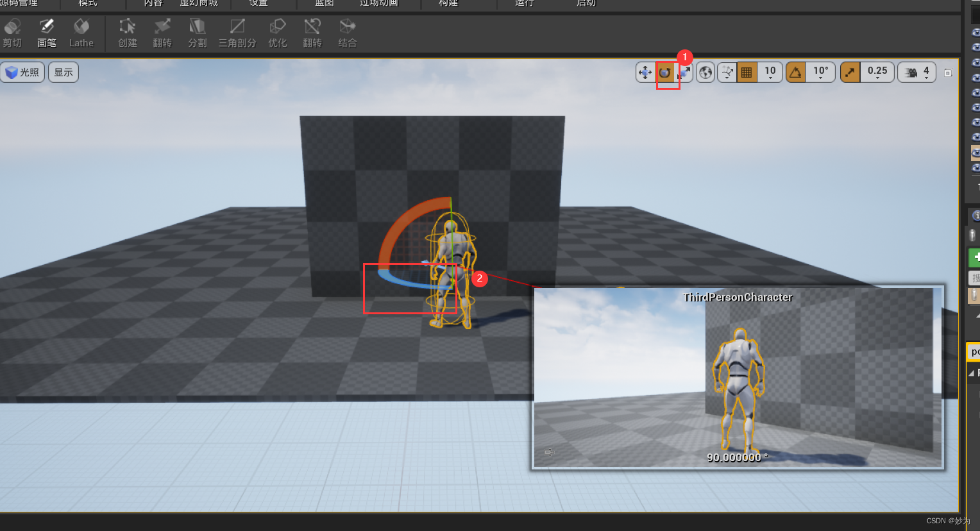Pin the camera preview window
The image size is (980, 531).
549,452
